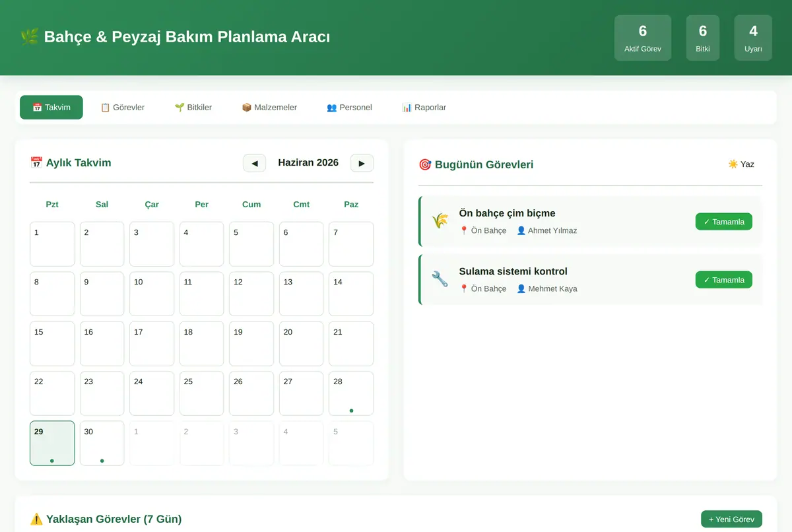The height and width of the screenshot is (532, 792).
Task: Select June 30 in the calendar
Action: click(102, 443)
